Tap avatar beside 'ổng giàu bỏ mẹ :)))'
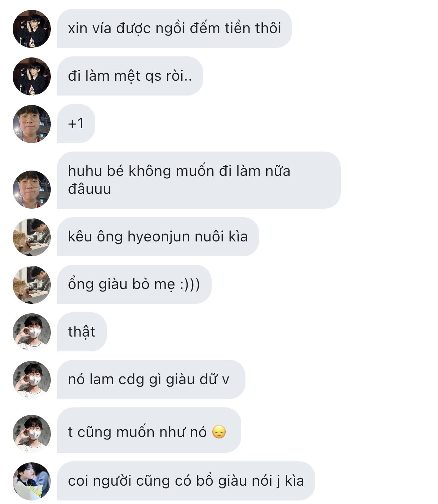 click(x=32, y=284)
